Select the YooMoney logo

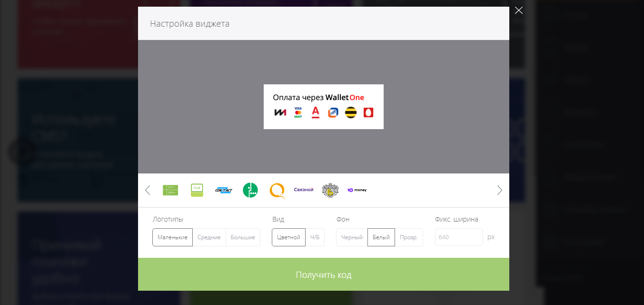click(357, 190)
